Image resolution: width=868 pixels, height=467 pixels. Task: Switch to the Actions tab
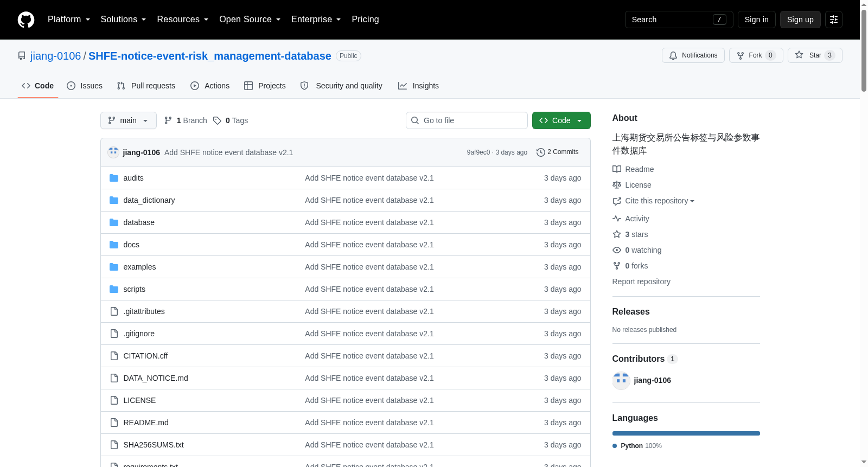click(210, 86)
